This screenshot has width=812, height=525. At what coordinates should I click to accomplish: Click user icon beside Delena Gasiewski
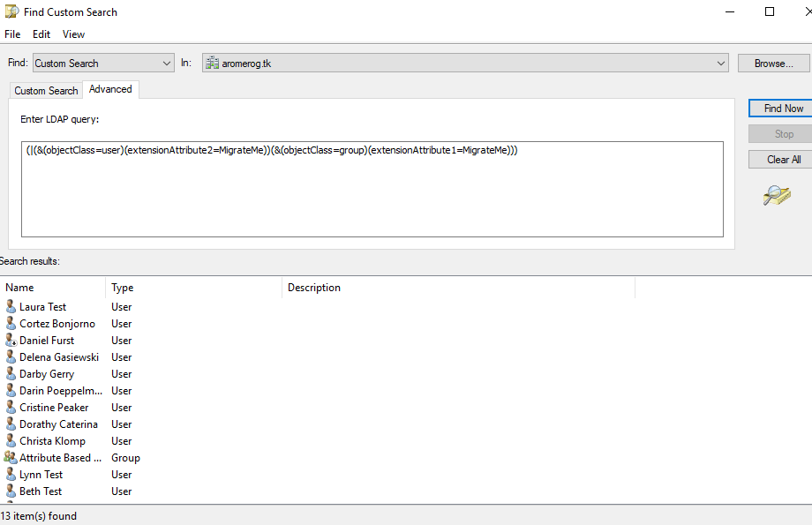pos(11,357)
